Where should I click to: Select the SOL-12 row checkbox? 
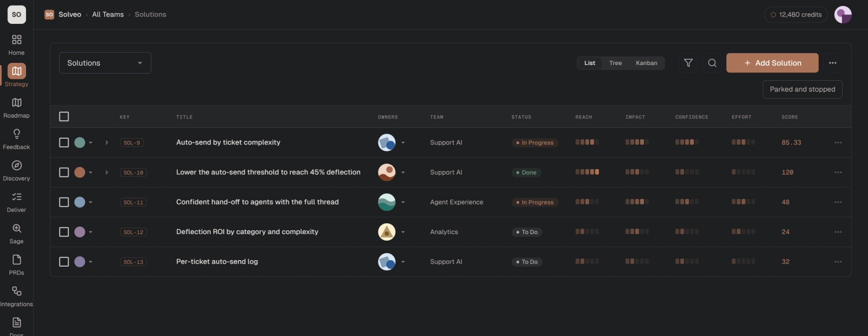point(64,232)
